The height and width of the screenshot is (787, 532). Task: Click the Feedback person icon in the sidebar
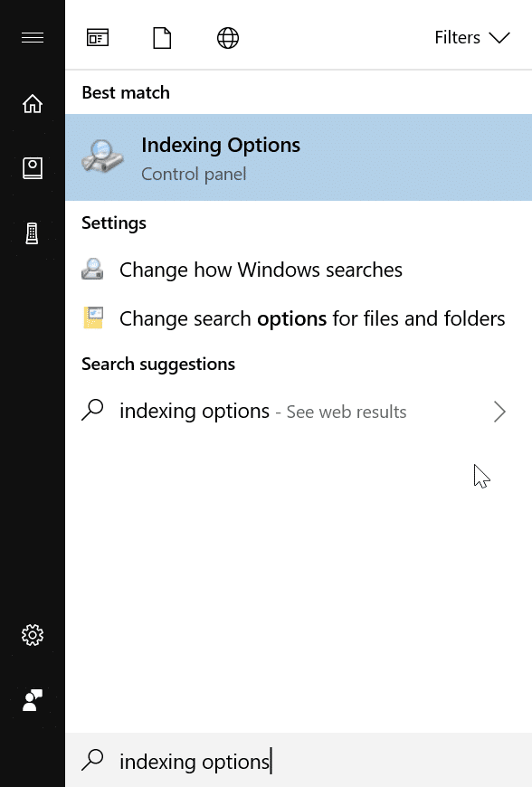click(33, 699)
